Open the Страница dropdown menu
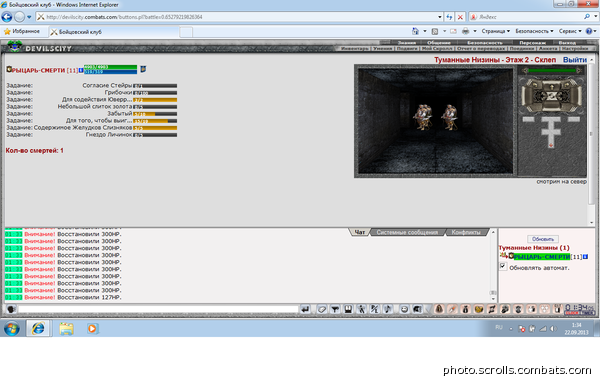This screenshot has width=600, height=380. (496, 31)
